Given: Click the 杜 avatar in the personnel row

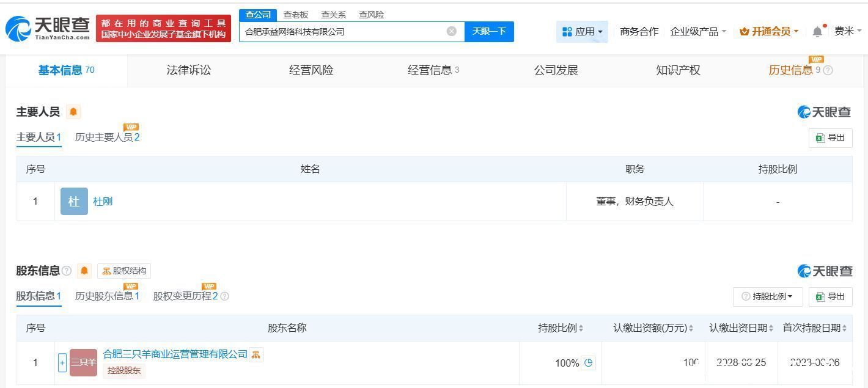Looking at the screenshot, I should (74, 201).
